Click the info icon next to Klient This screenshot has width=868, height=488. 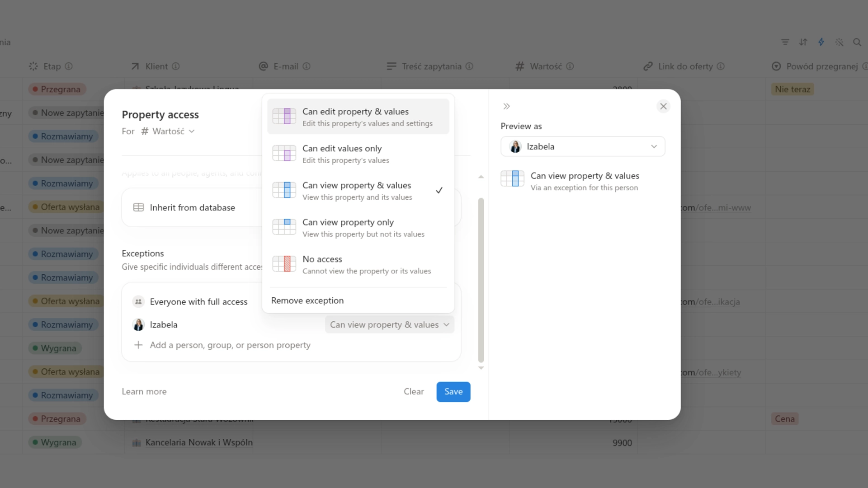[176, 66]
